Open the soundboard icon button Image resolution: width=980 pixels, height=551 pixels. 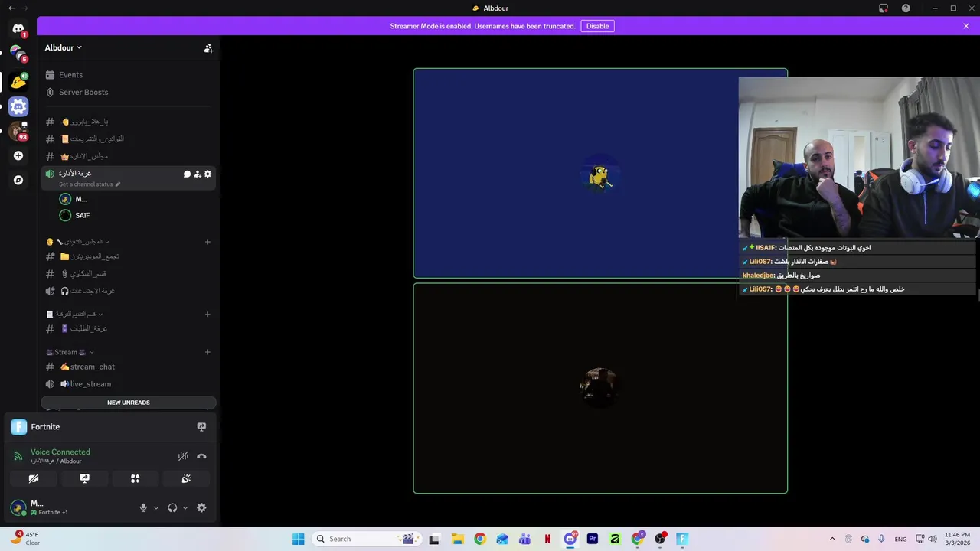tap(186, 478)
